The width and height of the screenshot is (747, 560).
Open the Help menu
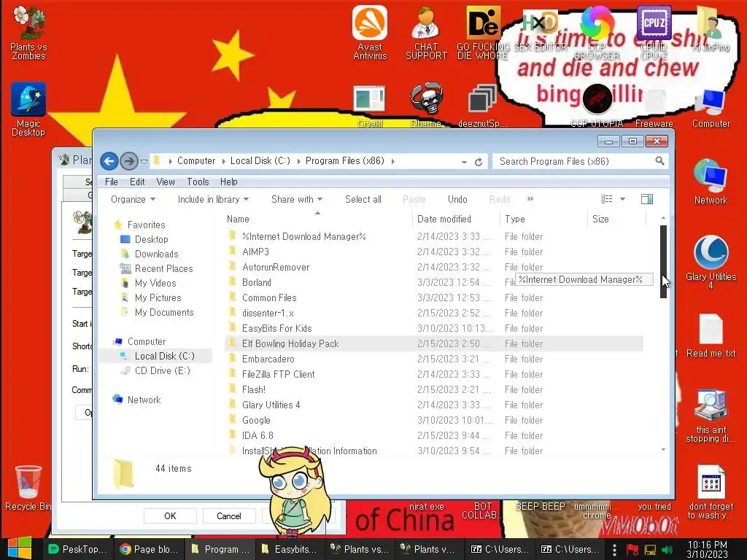(x=228, y=182)
